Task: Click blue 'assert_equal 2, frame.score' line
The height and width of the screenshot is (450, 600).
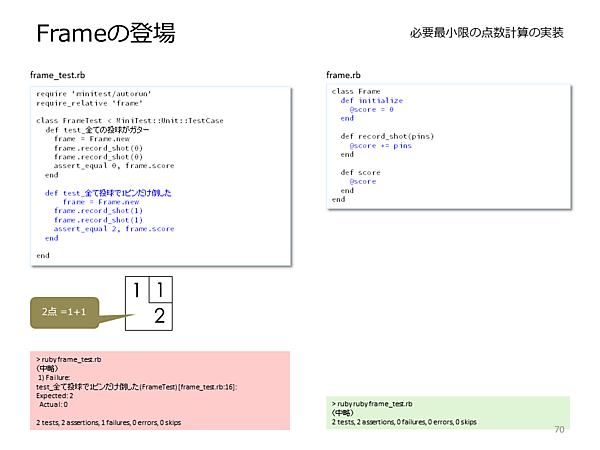Action: (x=114, y=229)
